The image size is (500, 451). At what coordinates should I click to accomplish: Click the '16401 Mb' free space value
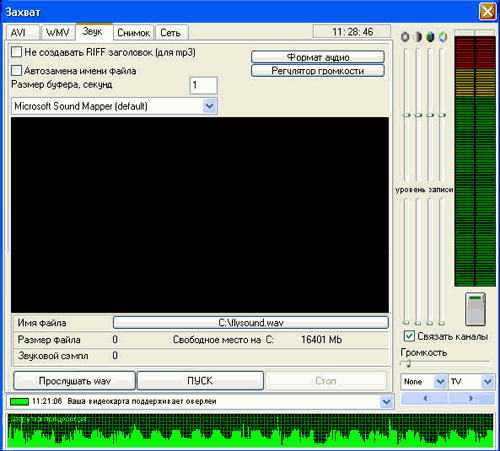pyautogui.click(x=321, y=339)
